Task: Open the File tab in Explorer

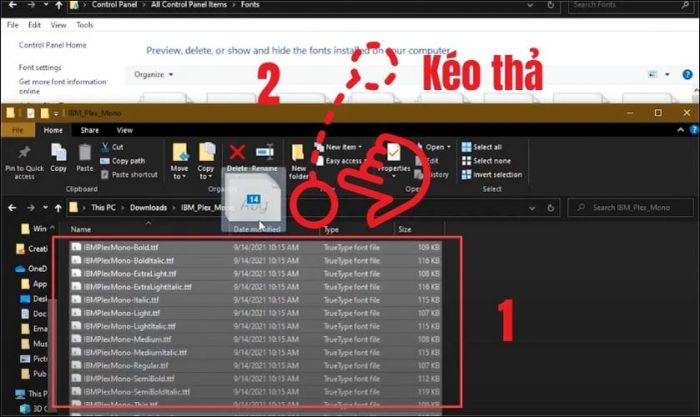Action: 18,130
